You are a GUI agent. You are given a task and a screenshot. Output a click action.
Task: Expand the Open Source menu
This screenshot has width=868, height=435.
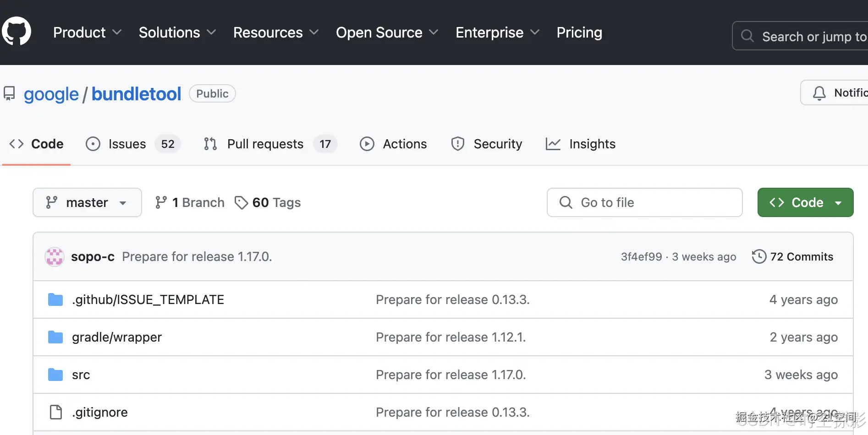[387, 33]
